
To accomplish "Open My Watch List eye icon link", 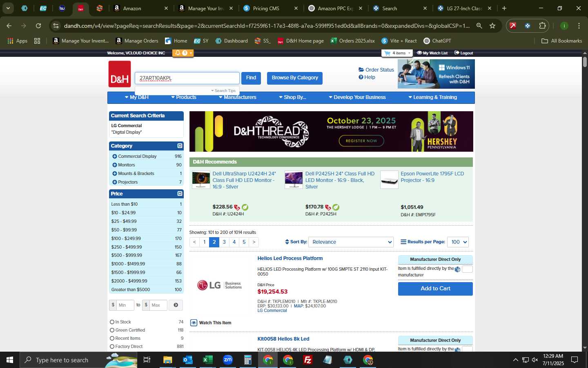I will pos(432,53).
